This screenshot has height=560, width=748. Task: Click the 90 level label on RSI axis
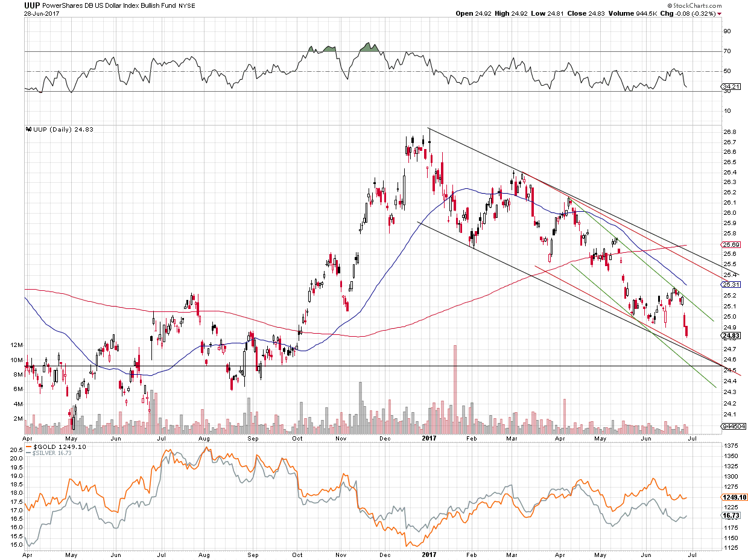click(x=727, y=31)
